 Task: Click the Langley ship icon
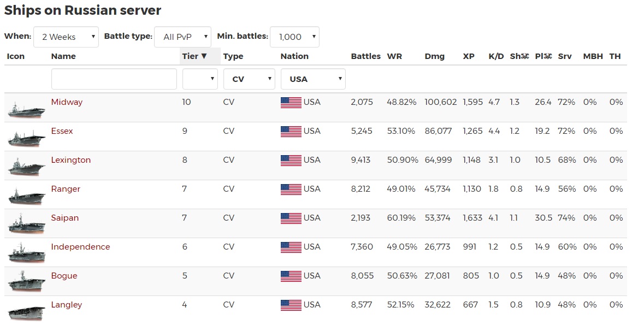click(x=26, y=311)
